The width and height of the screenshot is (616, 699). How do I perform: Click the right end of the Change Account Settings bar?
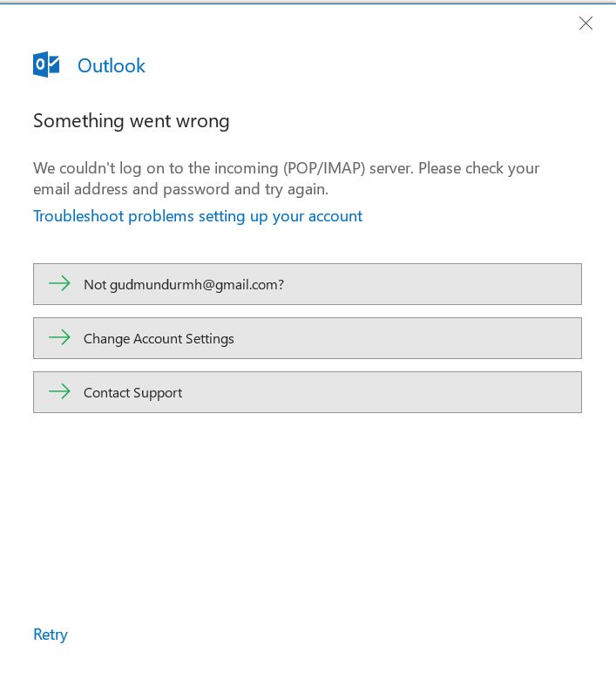pos(558,338)
